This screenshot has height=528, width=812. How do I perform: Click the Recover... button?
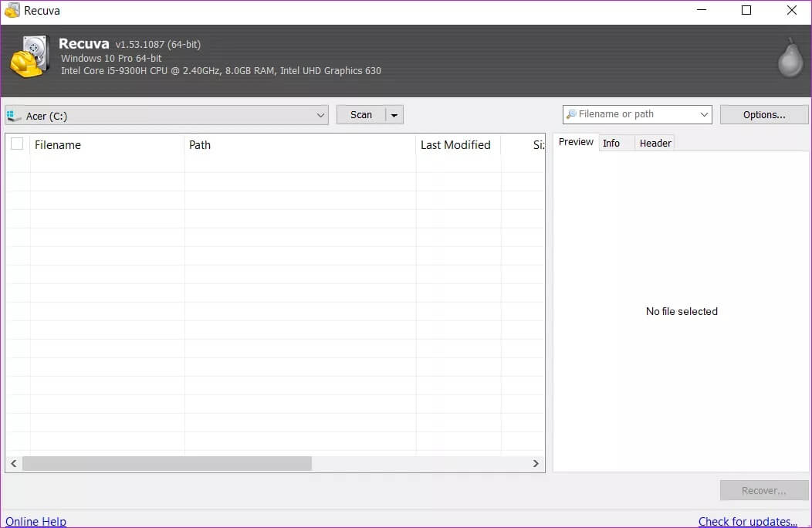pyautogui.click(x=764, y=490)
